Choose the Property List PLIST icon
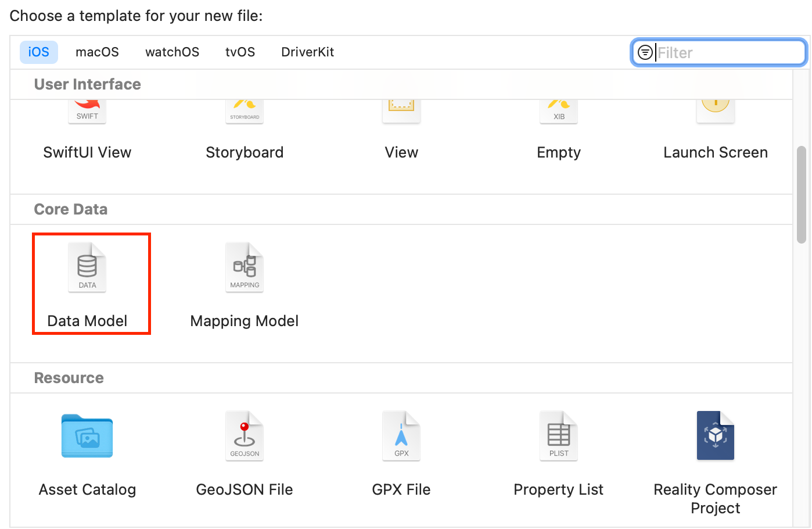This screenshot has width=812, height=529. (559, 435)
